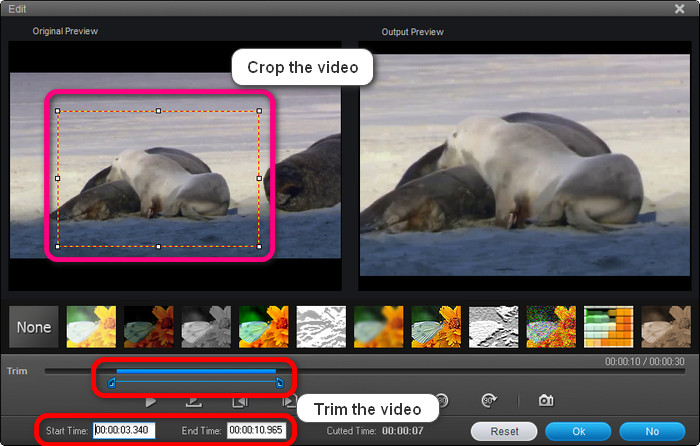Click into the End Time field
700x446 pixels.
(257, 431)
